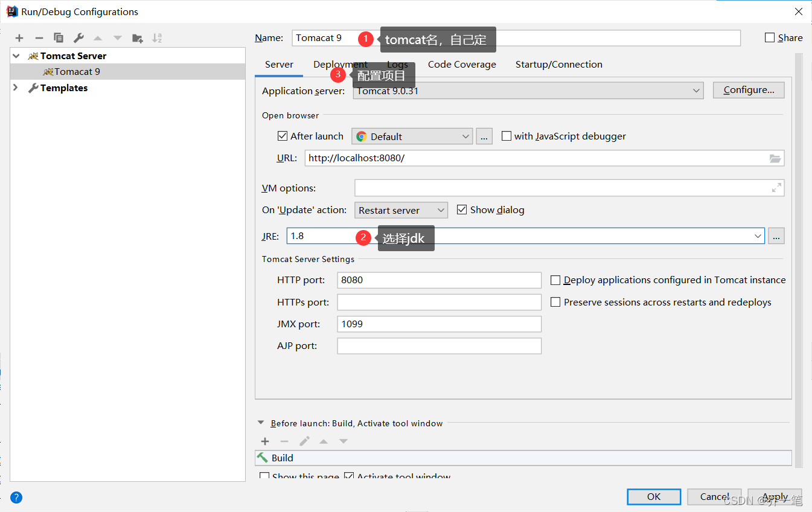Click the Build hammer icon
Image resolution: width=812 pixels, height=512 pixels.
tap(263, 458)
